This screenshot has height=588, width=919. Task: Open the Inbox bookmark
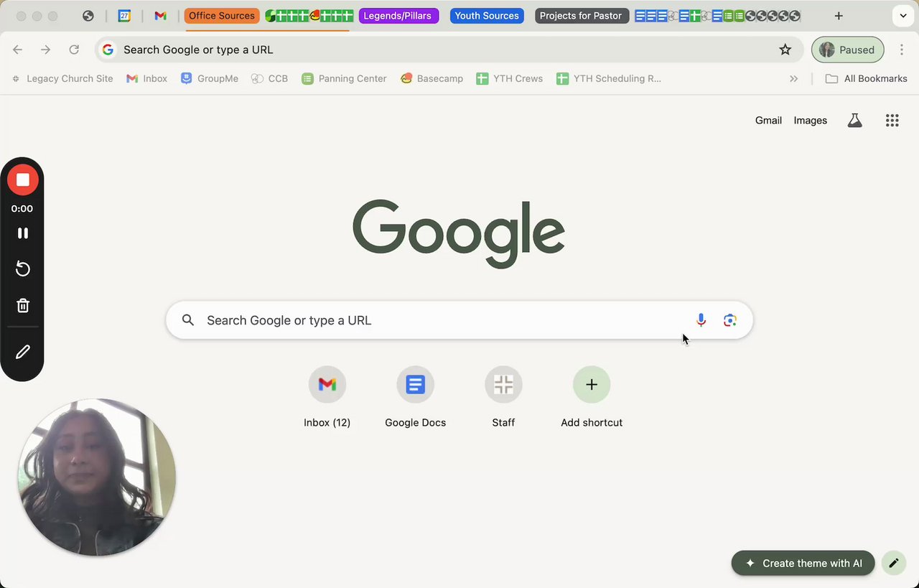[146, 79]
